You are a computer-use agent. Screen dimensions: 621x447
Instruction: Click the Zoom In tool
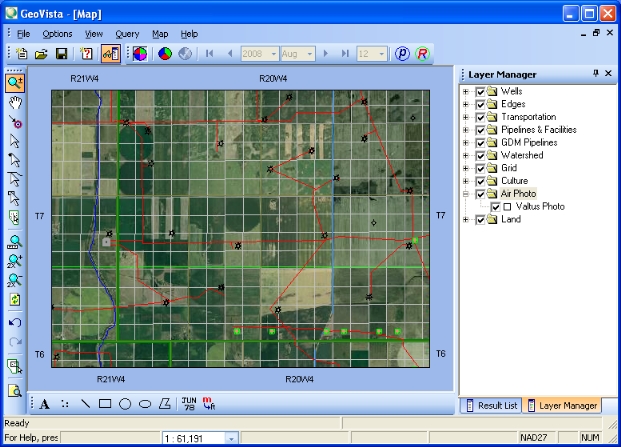(x=15, y=82)
